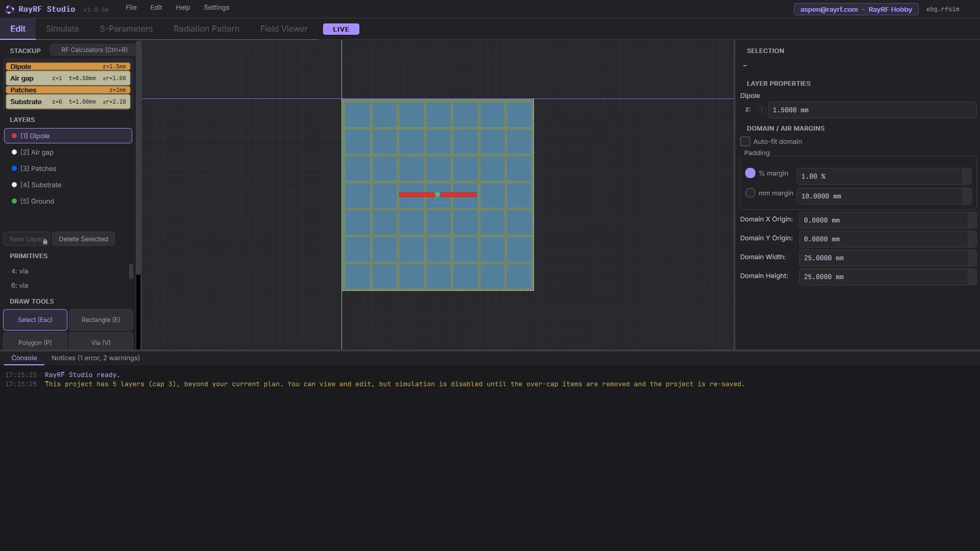This screenshot has width=980, height=551.
Task: Select the [4] Substrate layer
Action: pyautogui.click(x=68, y=185)
